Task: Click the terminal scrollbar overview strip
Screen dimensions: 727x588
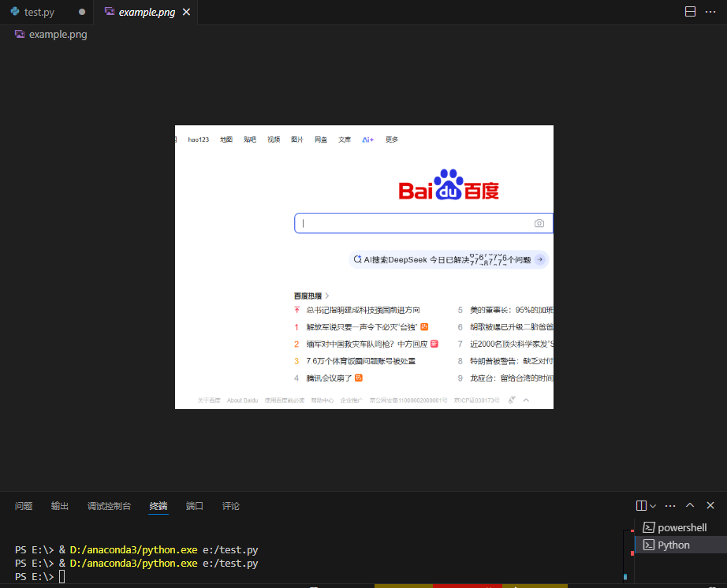Action: coord(628,555)
